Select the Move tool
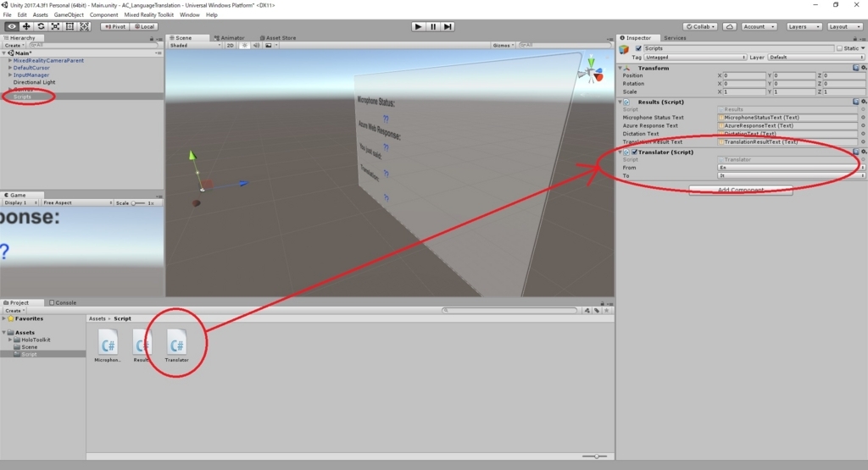The height and width of the screenshot is (470, 868). coord(26,26)
